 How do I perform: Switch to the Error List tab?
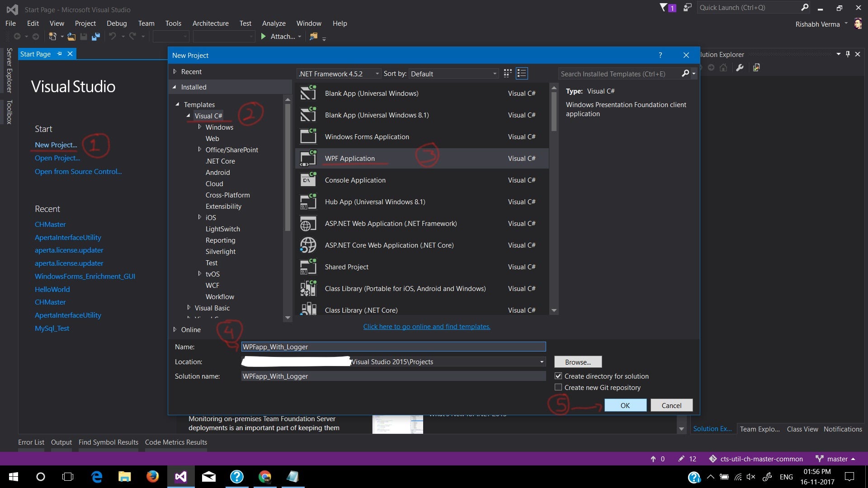[x=31, y=442]
